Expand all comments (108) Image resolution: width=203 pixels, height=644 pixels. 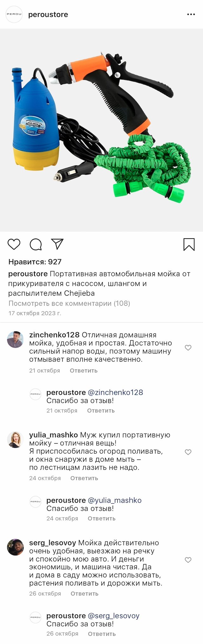tap(69, 303)
